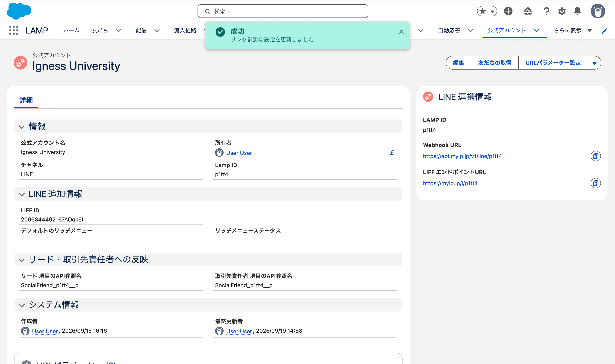Expand the 友だち tab dropdown chevron
The width and height of the screenshot is (615, 364).
(119, 31)
